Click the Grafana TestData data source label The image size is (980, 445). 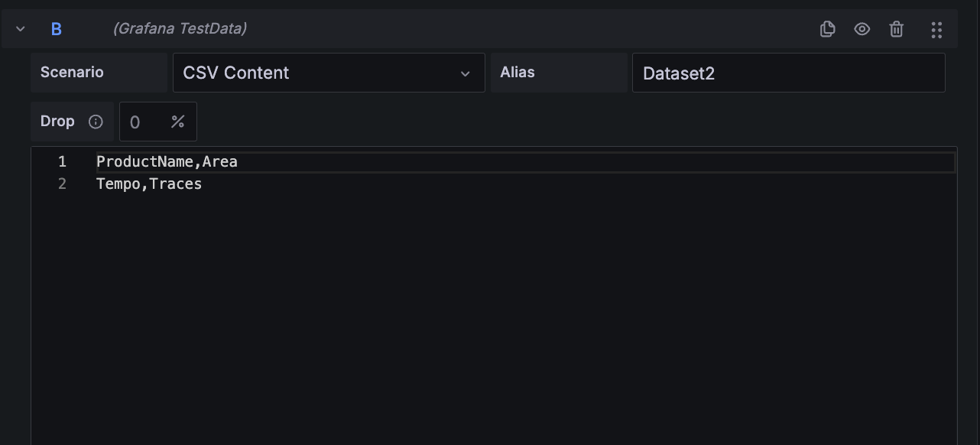(x=180, y=29)
